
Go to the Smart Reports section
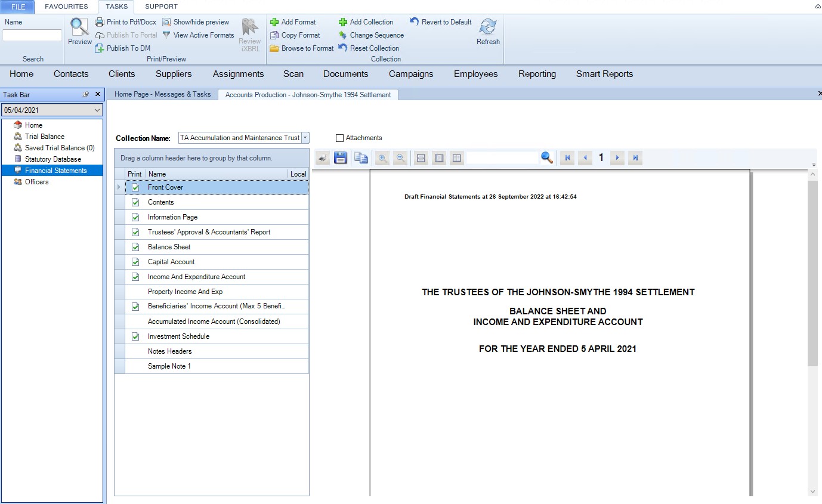click(x=604, y=74)
